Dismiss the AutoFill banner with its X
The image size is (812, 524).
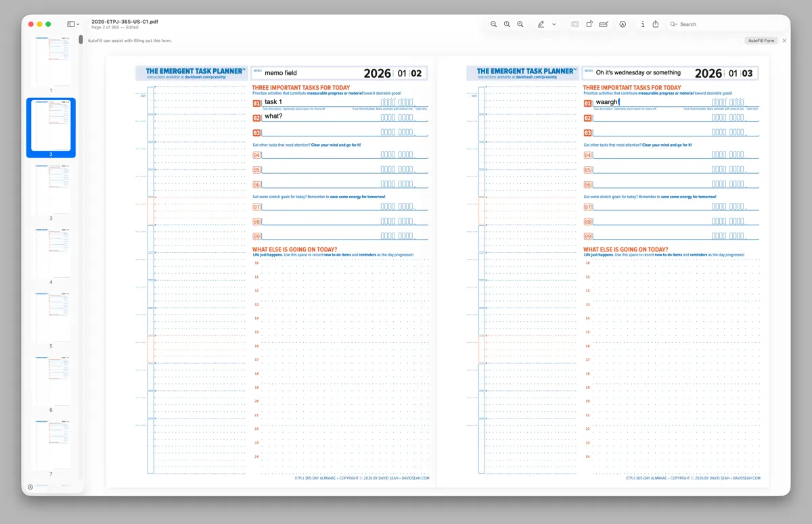coord(784,41)
